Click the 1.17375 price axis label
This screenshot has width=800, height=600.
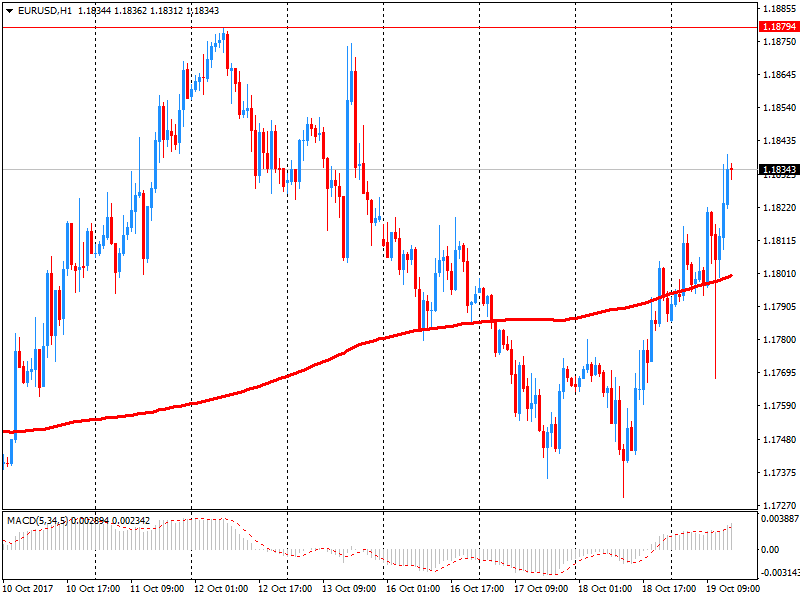780,473
